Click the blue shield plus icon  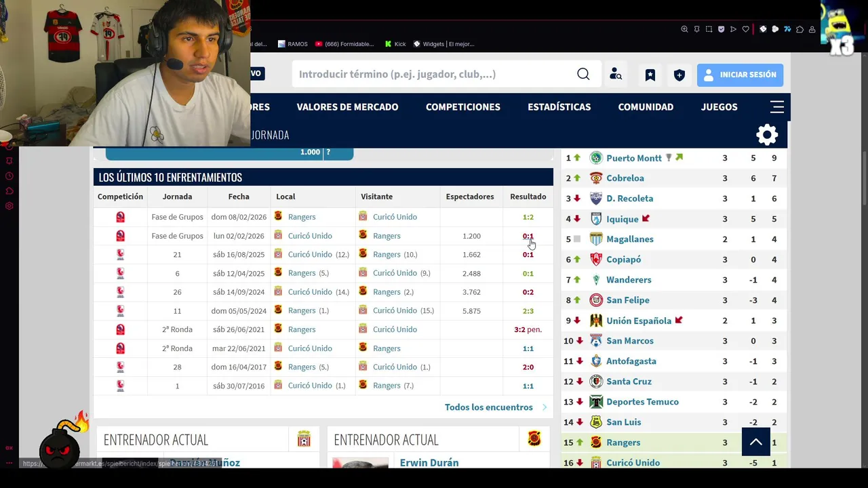click(679, 75)
